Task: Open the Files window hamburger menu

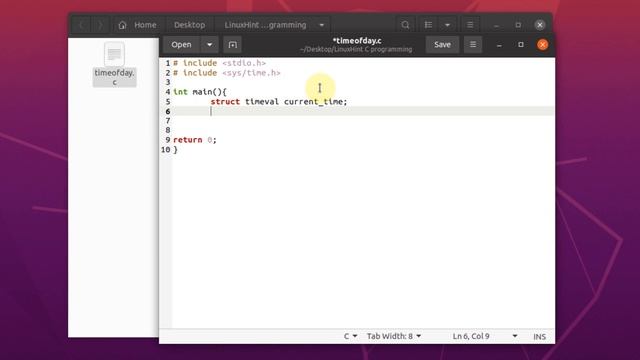Action: click(470, 25)
